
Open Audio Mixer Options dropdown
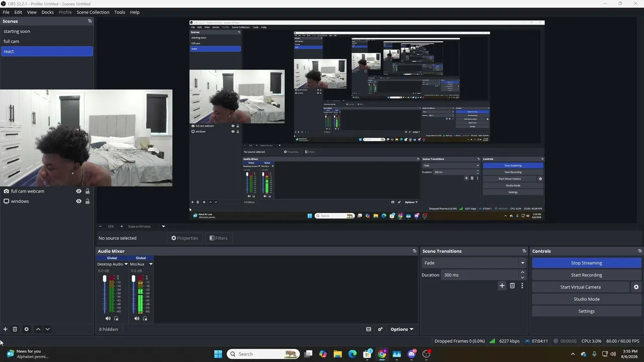click(401, 329)
